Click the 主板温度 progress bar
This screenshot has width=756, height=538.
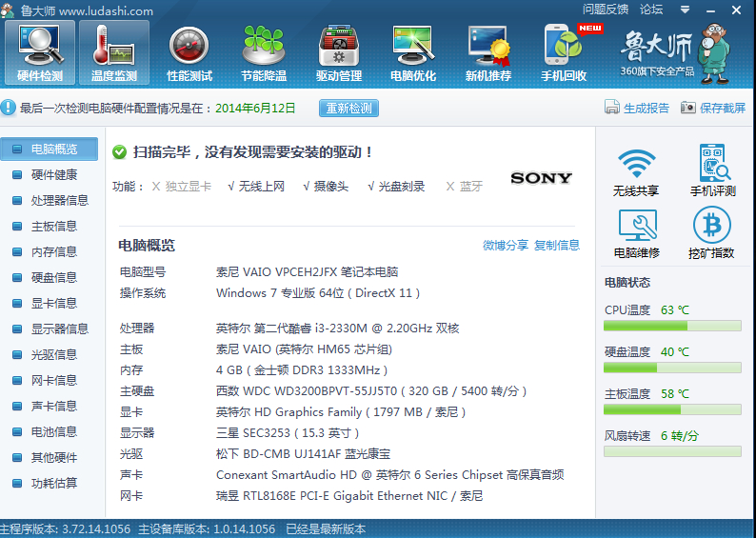pos(672,409)
